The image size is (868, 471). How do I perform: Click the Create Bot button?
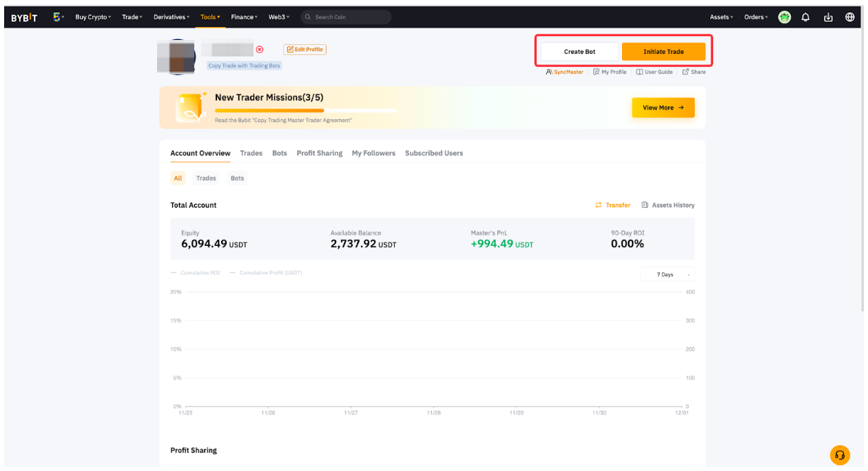coord(579,52)
